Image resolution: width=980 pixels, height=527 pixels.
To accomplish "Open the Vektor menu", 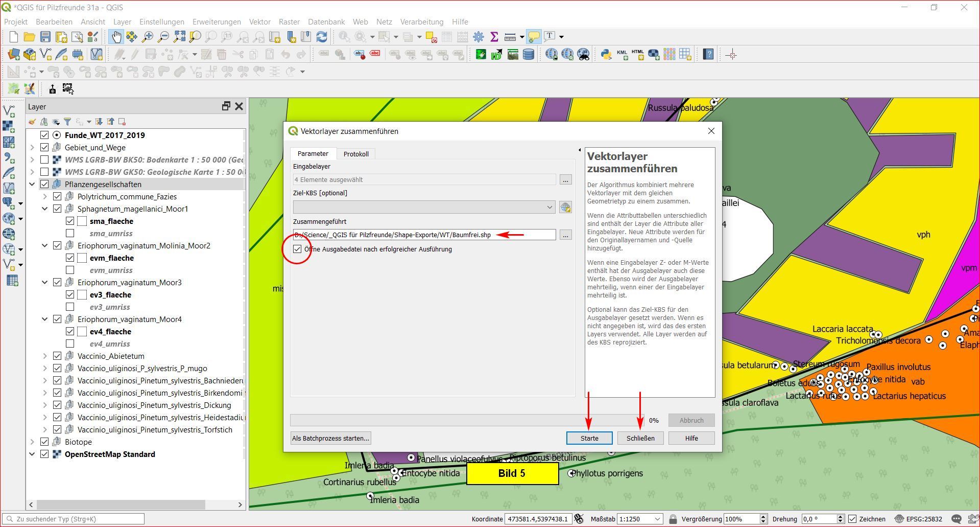I will tap(259, 22).
